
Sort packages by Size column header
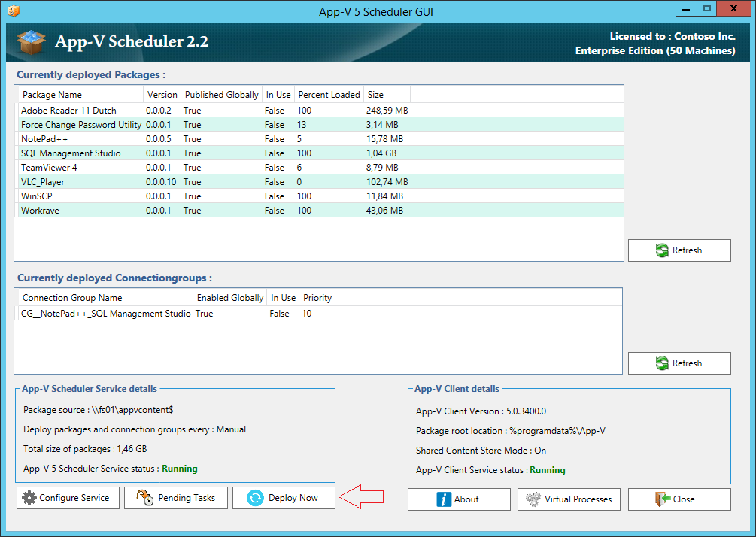pos(386,95)
